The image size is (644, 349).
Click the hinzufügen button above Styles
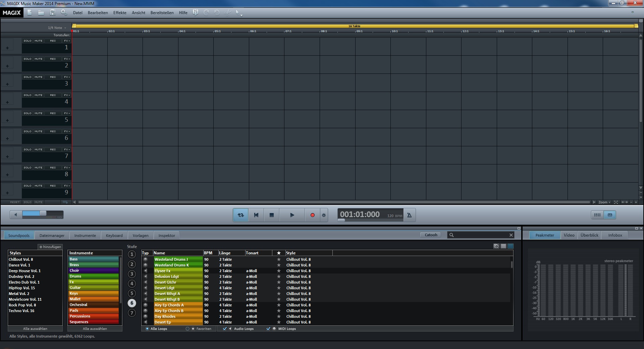click(50, 247)
